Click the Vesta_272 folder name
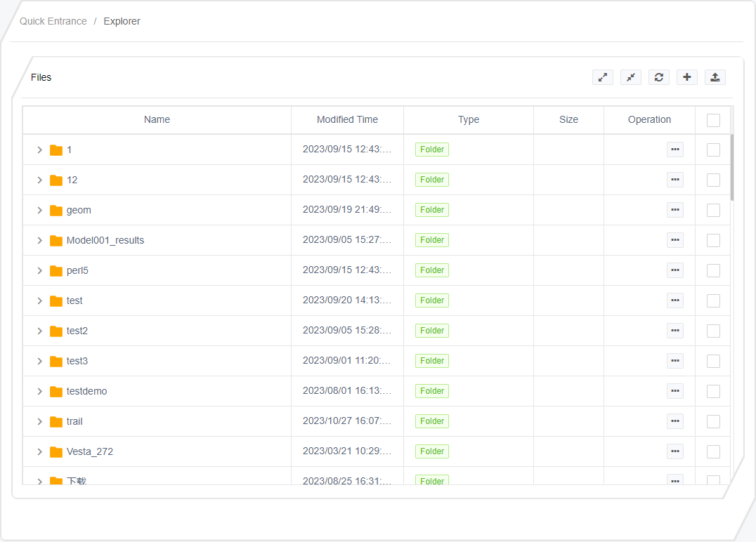 click(x=90, y=451)
